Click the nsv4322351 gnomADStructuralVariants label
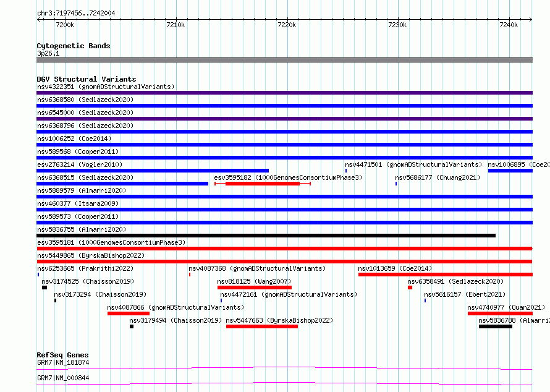Viewport: 550px width, 392px height. [106, 87]
